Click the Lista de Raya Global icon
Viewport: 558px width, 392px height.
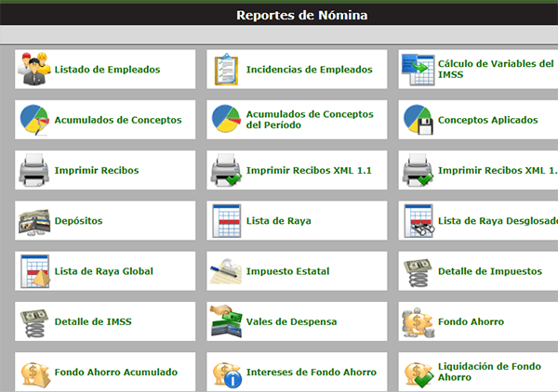[35, 271]
